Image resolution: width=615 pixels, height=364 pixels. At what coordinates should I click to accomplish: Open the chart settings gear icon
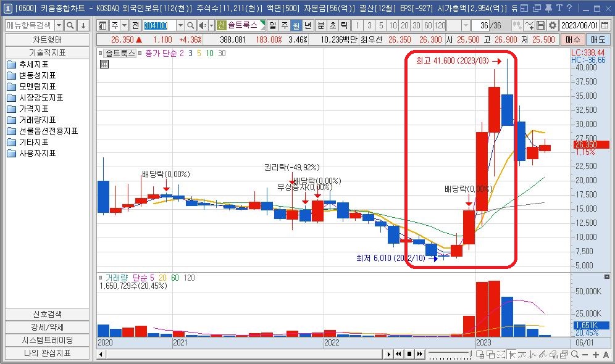(x=552, y=25)
